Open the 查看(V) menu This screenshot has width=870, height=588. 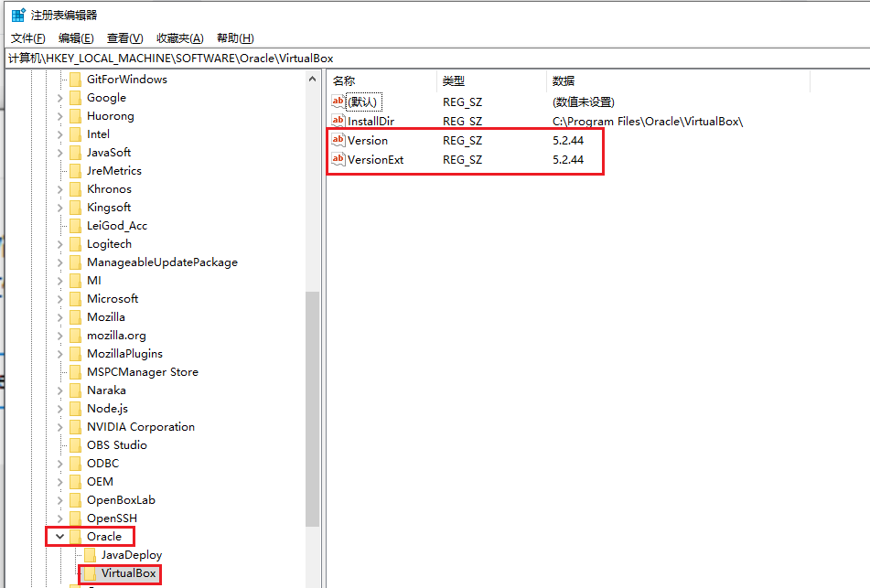tap(124, 38)
